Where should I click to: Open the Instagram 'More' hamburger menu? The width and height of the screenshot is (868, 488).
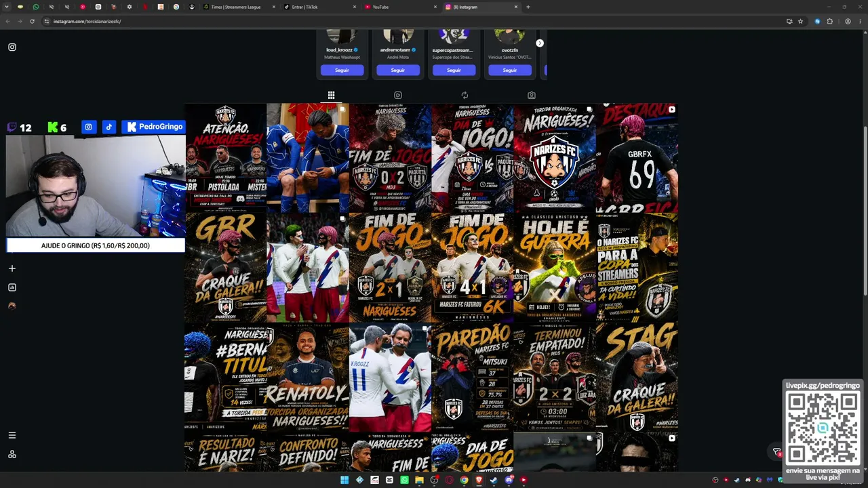[x=12, y=435]
